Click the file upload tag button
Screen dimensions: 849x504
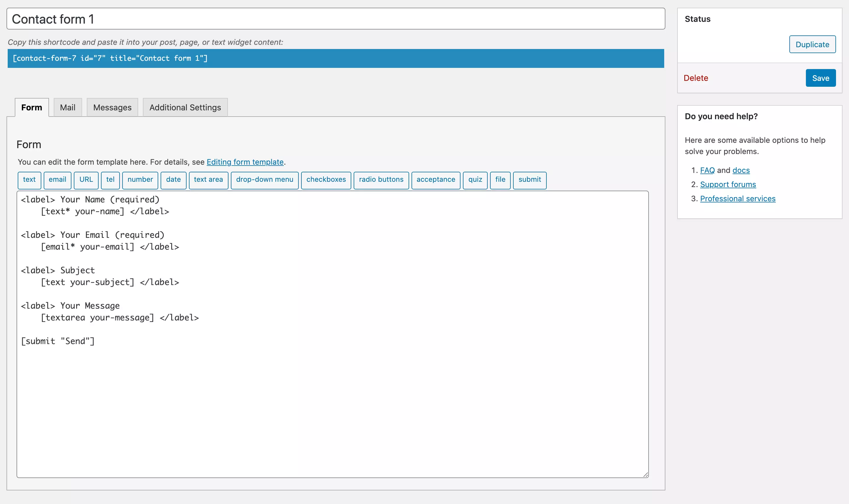pos(500,179)
